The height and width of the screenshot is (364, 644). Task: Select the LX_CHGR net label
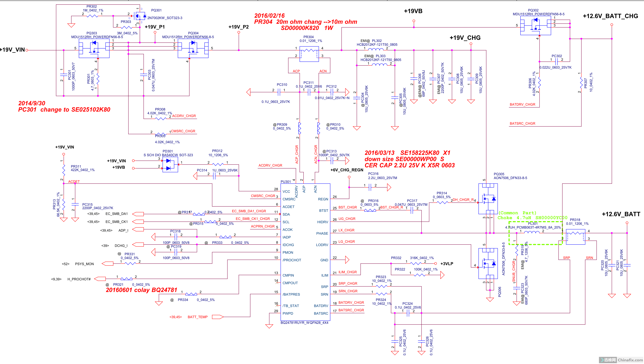tap(346, 230)
